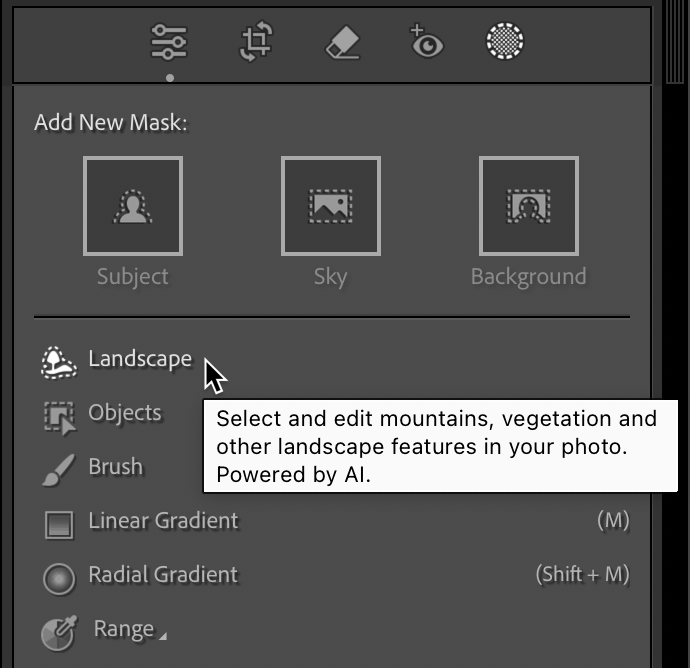Click the Linear Gradient icon

59,525
